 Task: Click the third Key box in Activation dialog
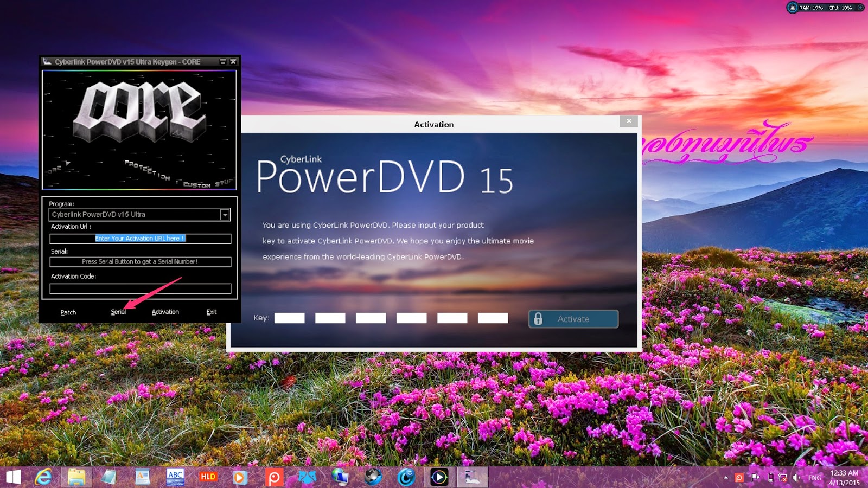pos(371,318)
